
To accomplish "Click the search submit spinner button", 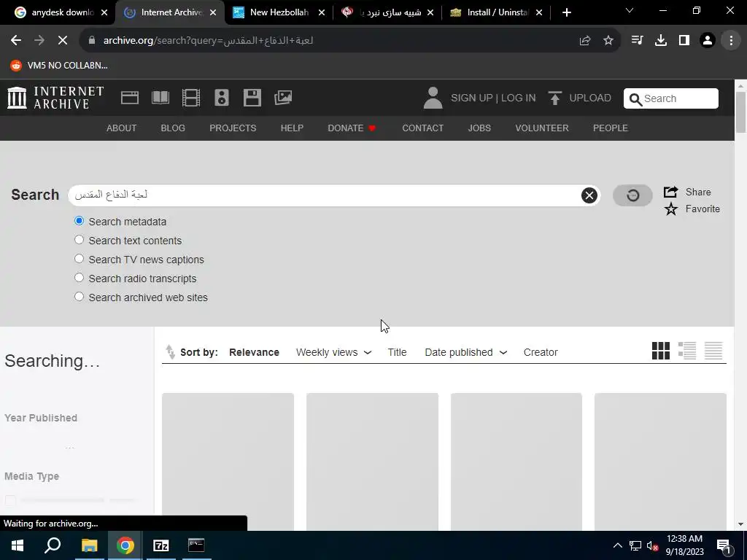I will (x=632, y=195).
